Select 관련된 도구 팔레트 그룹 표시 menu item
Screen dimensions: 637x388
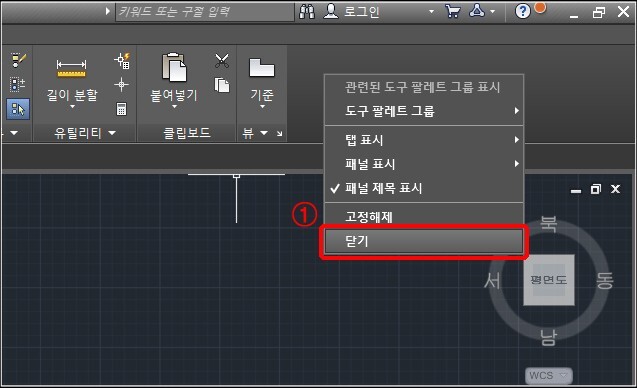[x=424, y=87]
